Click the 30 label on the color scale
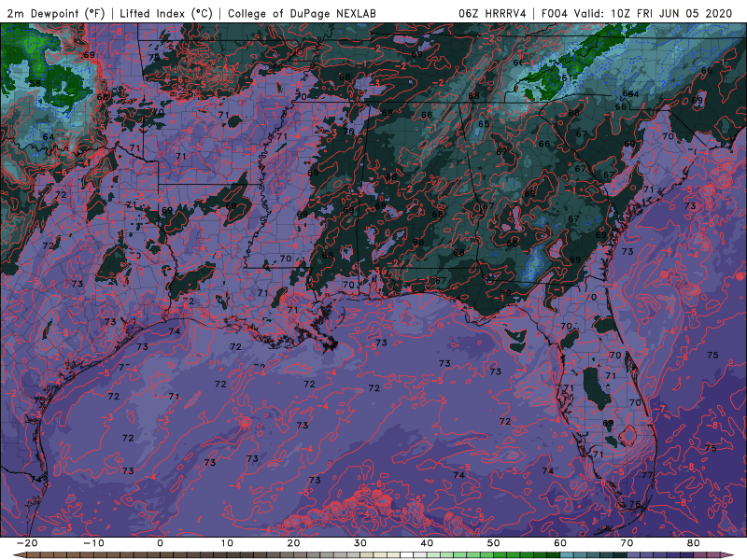The image size is (747, 560). 360,543
